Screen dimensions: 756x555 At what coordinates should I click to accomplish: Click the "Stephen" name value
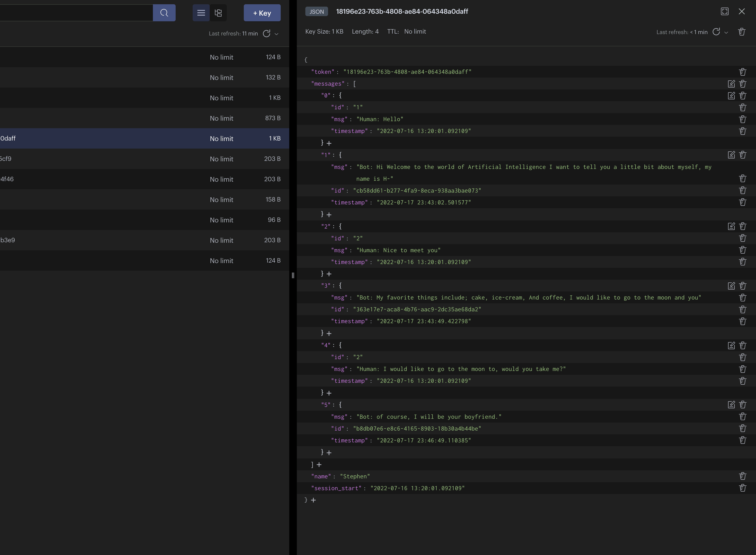(355, 476)
